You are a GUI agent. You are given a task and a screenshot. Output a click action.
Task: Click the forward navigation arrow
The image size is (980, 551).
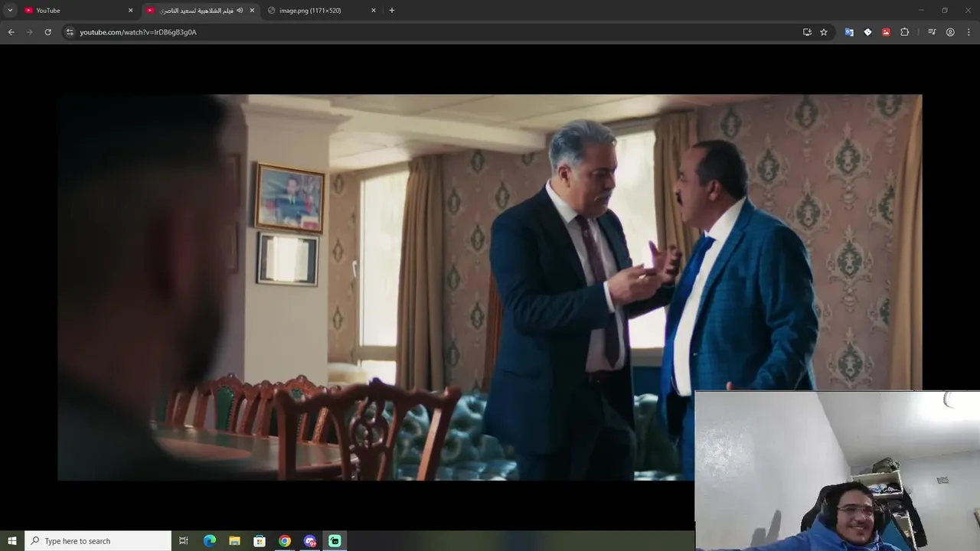pos(29,32)
